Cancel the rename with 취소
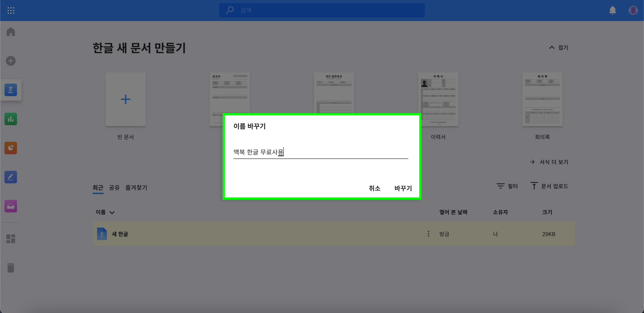This screenshot has height=313, width=644. coord(375,188)
